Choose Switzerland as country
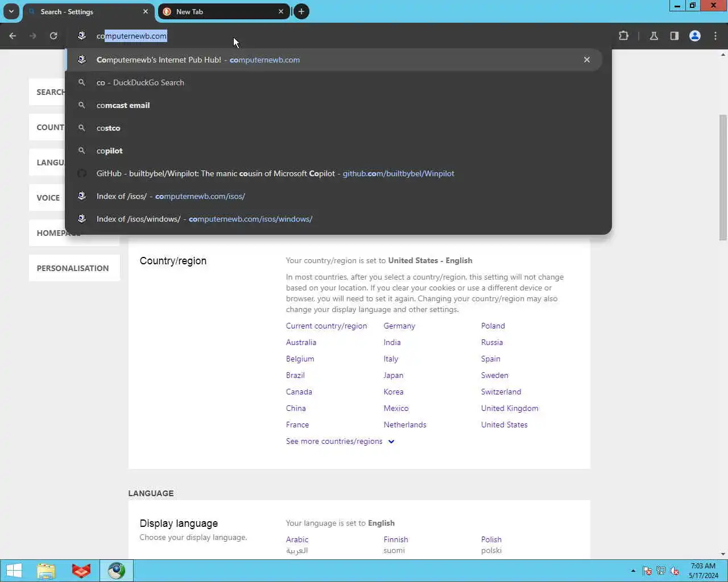Viewport: 728px width, 582px height. 501,392
